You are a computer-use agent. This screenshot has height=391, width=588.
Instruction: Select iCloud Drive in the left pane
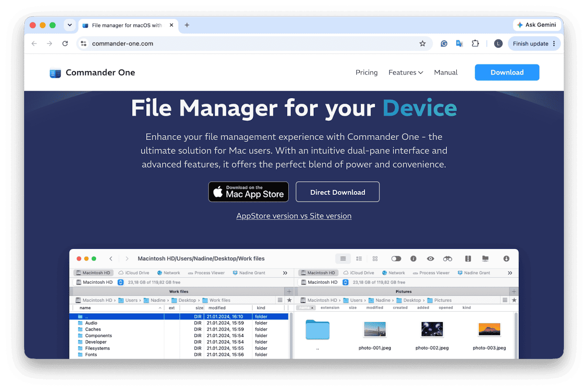[134, 273]
